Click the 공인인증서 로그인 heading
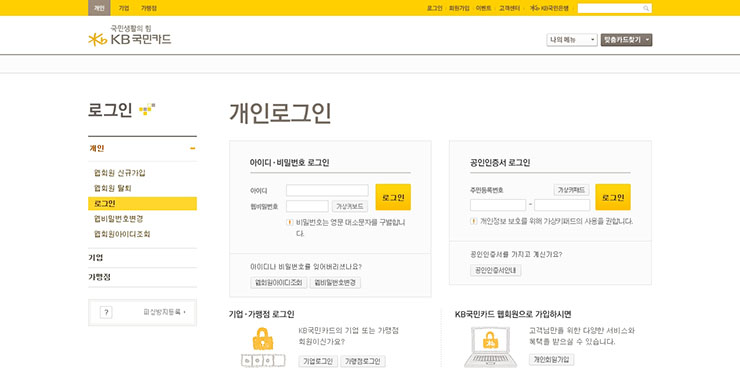 tap(500, 162)
